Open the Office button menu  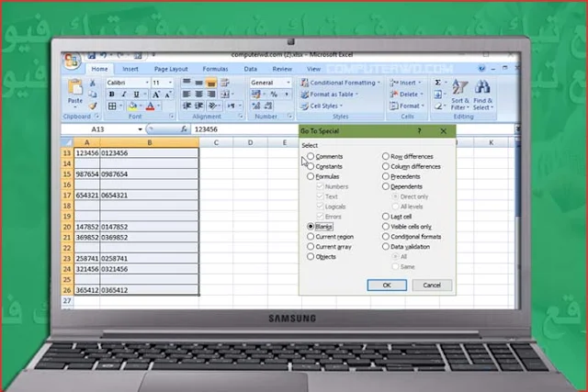click(x=72, y=61)
